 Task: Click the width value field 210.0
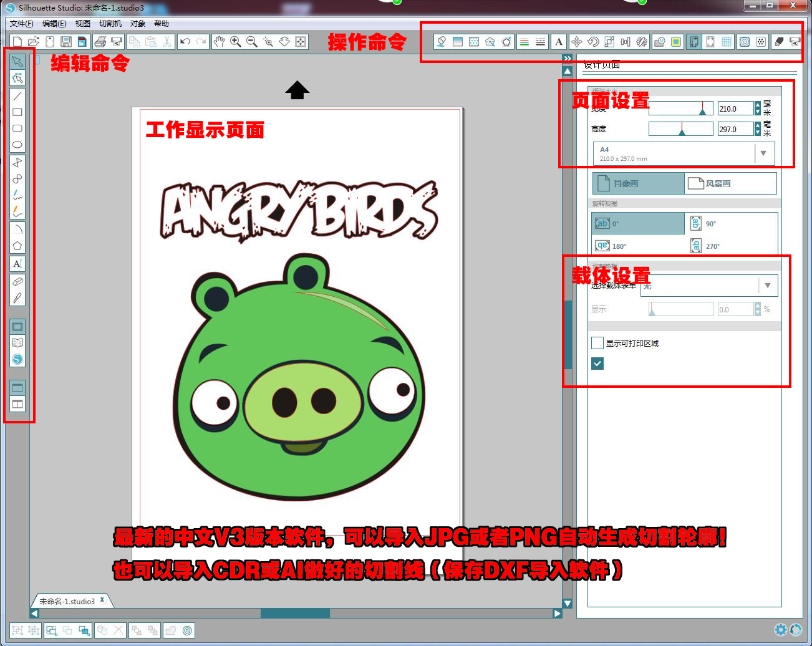click(735, 108)
